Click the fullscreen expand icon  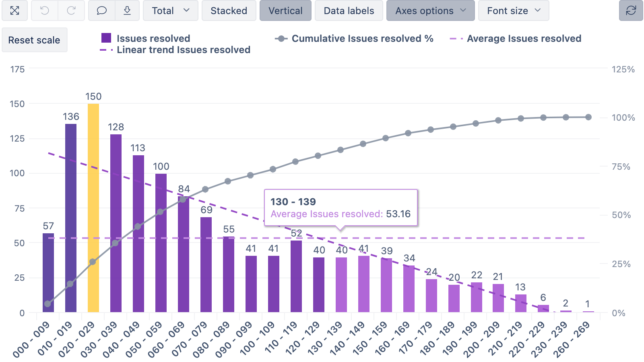(14, 11)
